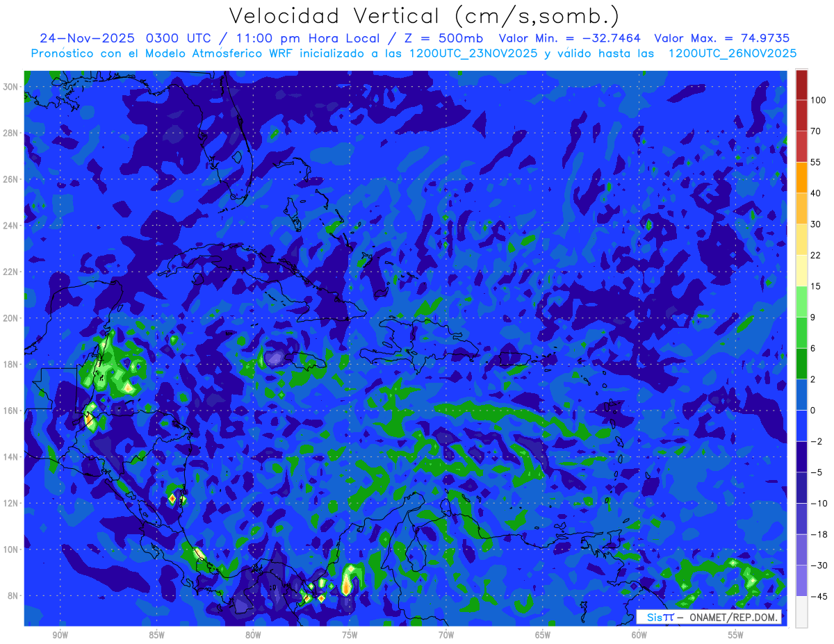Click the 65W longitude label
Screen dimensions: 834x644
point(543,636)
